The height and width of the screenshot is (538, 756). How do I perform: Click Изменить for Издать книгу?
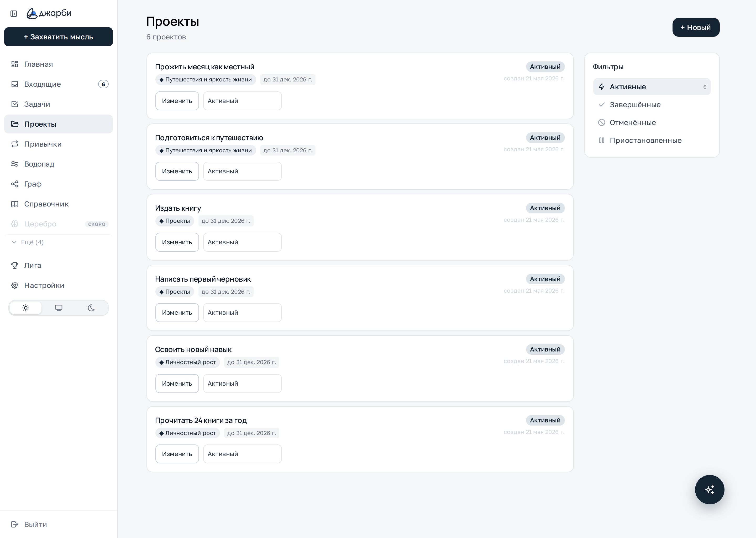tap(177, 242)
